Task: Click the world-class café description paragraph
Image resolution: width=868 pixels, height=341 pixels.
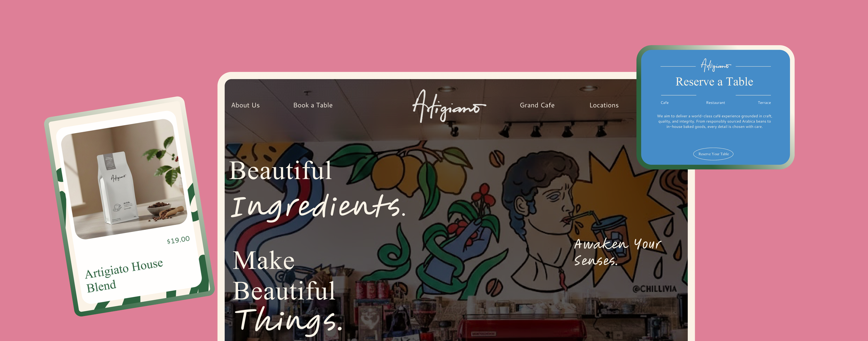Action: pyautogui.click(x=714, y=122)
